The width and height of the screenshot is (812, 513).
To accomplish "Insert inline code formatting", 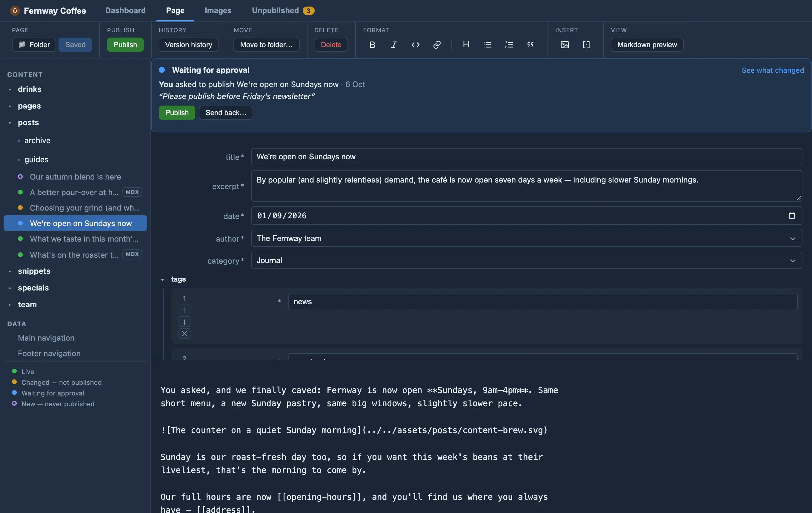I will point(416,45).
